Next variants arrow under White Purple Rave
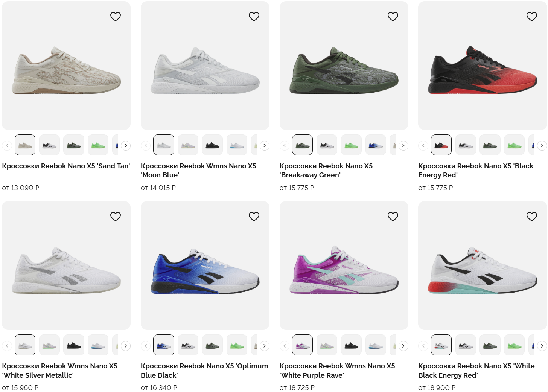548x392 pixels. (x=403, y=345)
